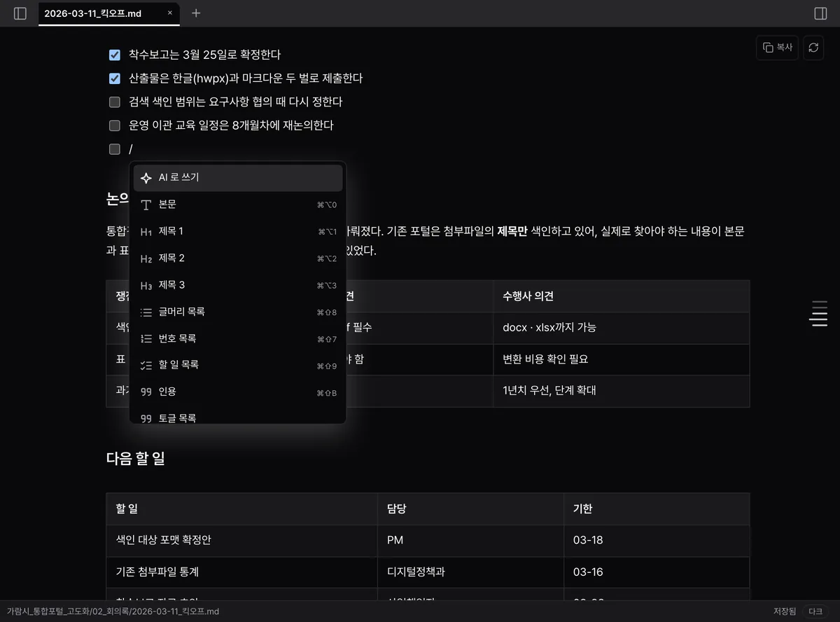Click the H2 icon for 제목 2

[x=146, y=258]
